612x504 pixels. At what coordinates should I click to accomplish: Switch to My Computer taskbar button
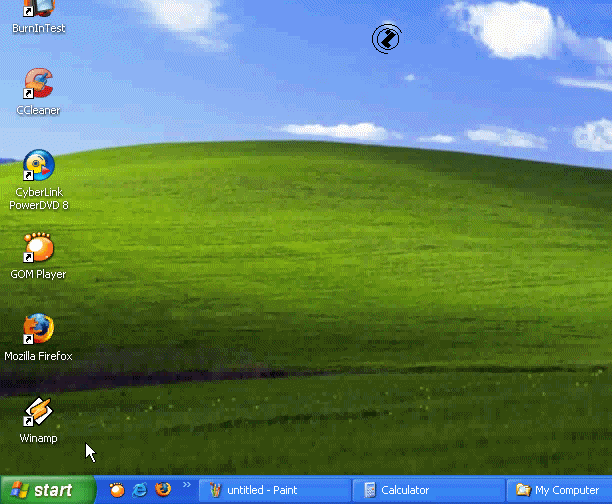[x=559, y=490]
